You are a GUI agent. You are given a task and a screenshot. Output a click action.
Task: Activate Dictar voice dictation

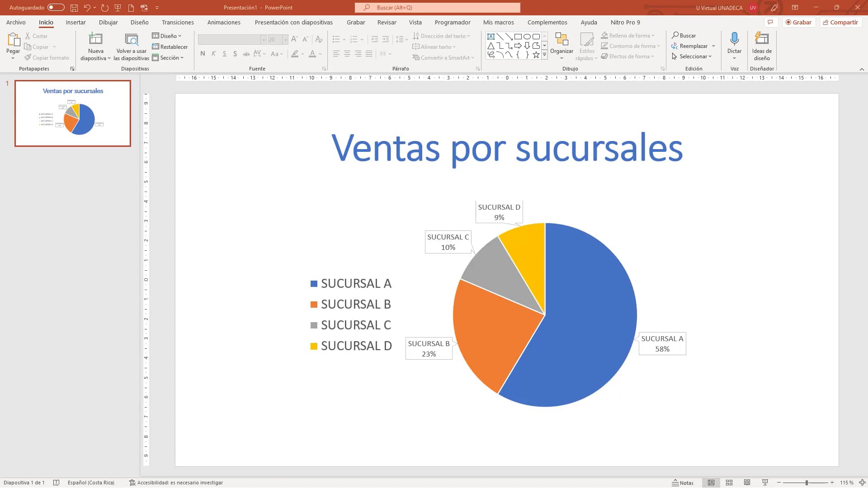pos(734,43)
